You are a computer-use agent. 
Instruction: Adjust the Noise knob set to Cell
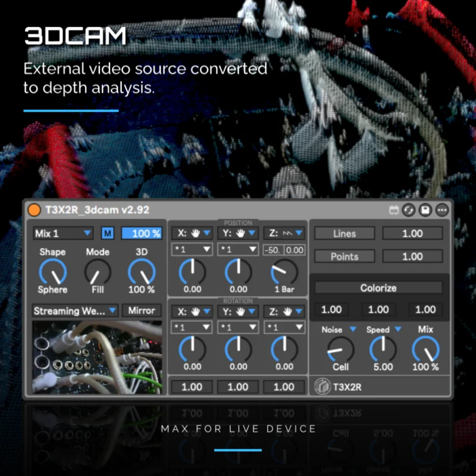(x=340, y=350)
